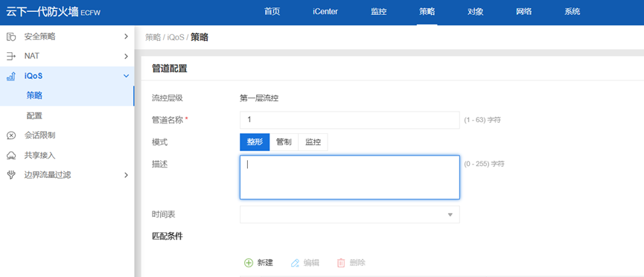Switch to the 网络 tab
The width and height of the screenshot is (644, 277).
524,11
